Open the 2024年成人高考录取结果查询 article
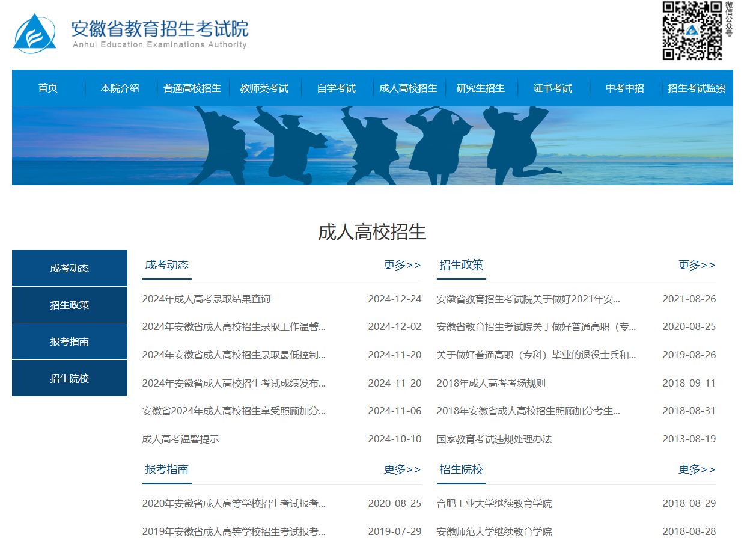 tap(206, 299)
